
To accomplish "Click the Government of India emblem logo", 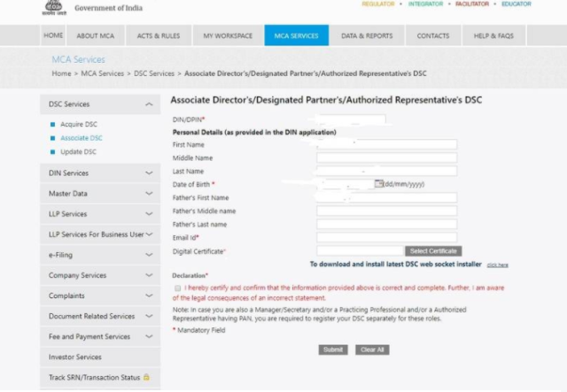I will pos(55,7).
